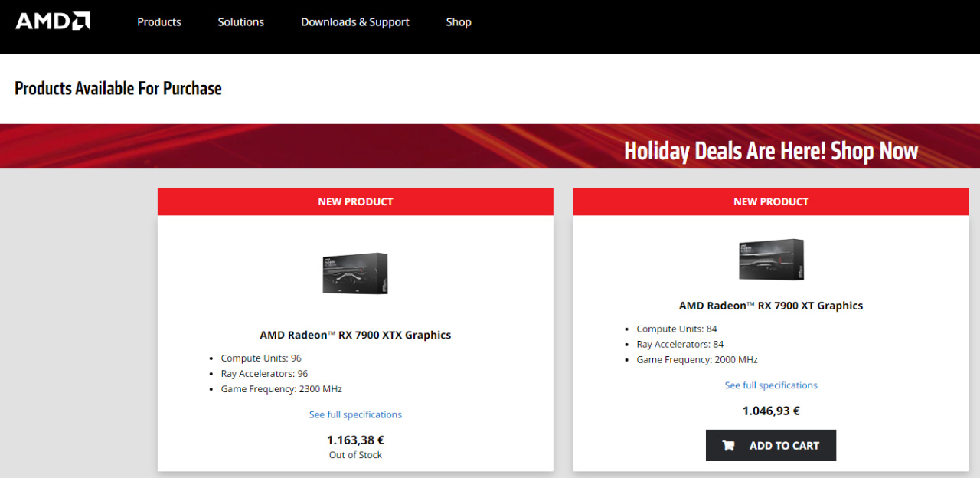Select the Compute Units: 96 line
This screenshot has width=980, height=478.
coord(261,358)
